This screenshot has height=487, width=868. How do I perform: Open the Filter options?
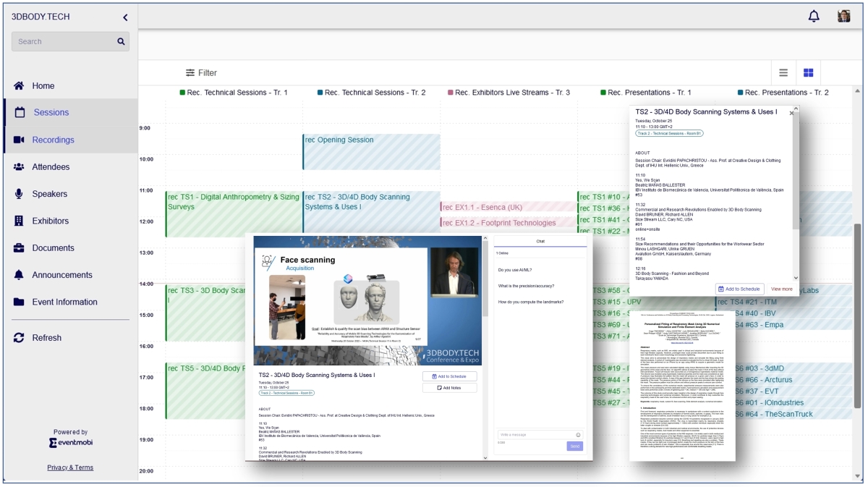pyautogui.click(x=201, y=73)
